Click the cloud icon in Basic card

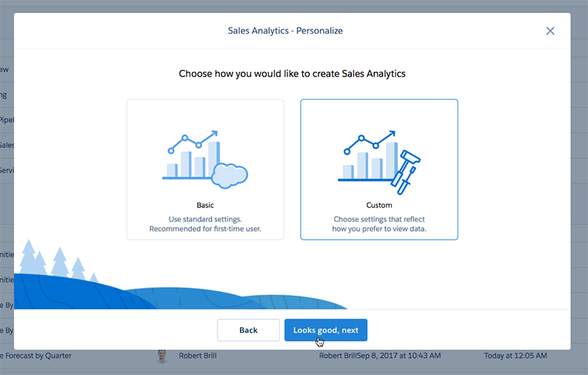(x=229, y=176)
